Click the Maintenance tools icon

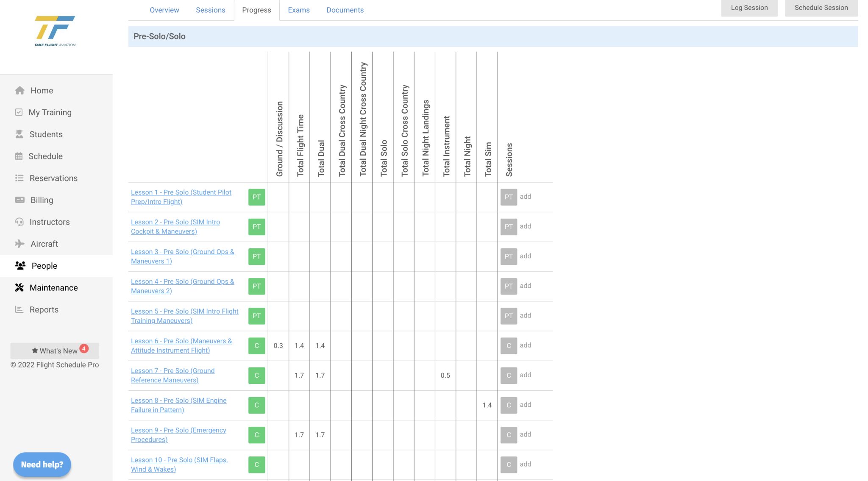pyautogui.click(x=19, y=288)
